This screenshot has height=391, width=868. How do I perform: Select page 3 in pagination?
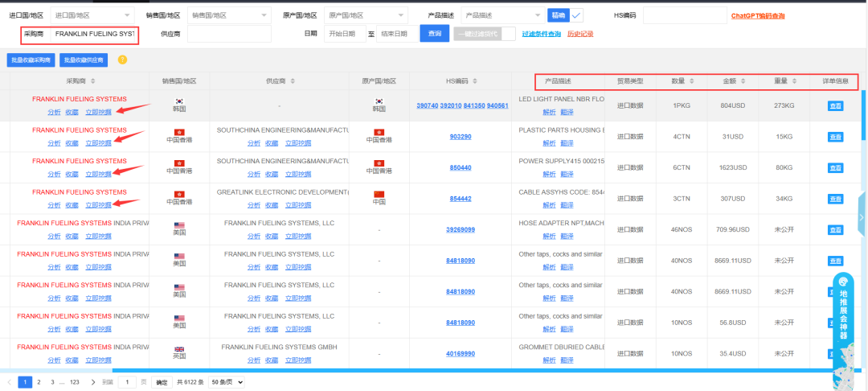tap(52, 382)
